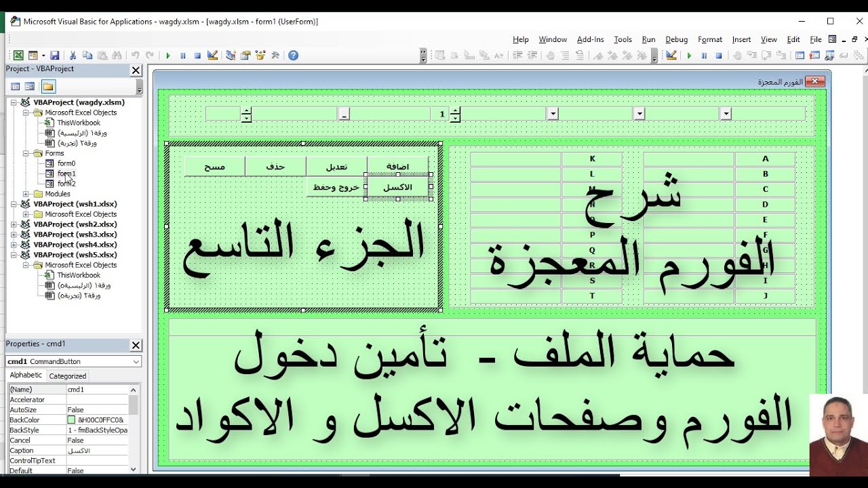This screenshot has width=868, height=488.
Task: Click the Break icon in Debug toolbar
Action: [x=704, y=56]
